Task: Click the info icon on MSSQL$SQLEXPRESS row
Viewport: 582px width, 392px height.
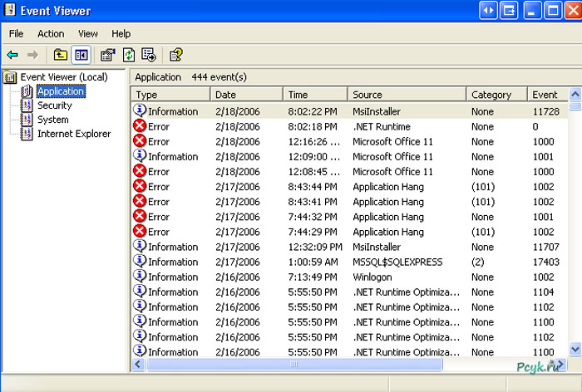Action: pos(140,261)
